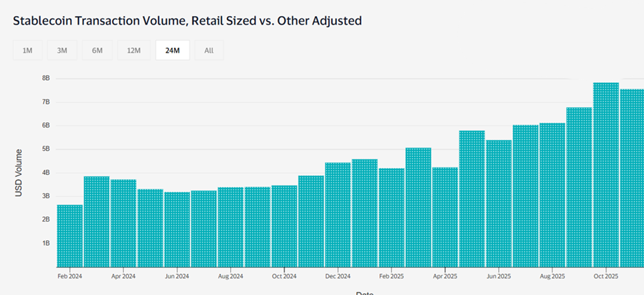Select the Apr 2025 volume bar

[x=445, y=217]
